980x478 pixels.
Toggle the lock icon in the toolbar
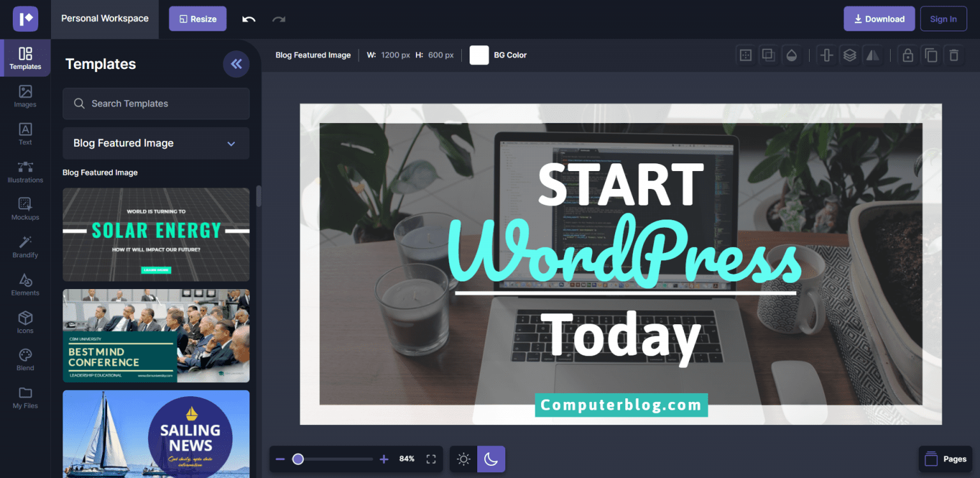[x=907, y=55]
